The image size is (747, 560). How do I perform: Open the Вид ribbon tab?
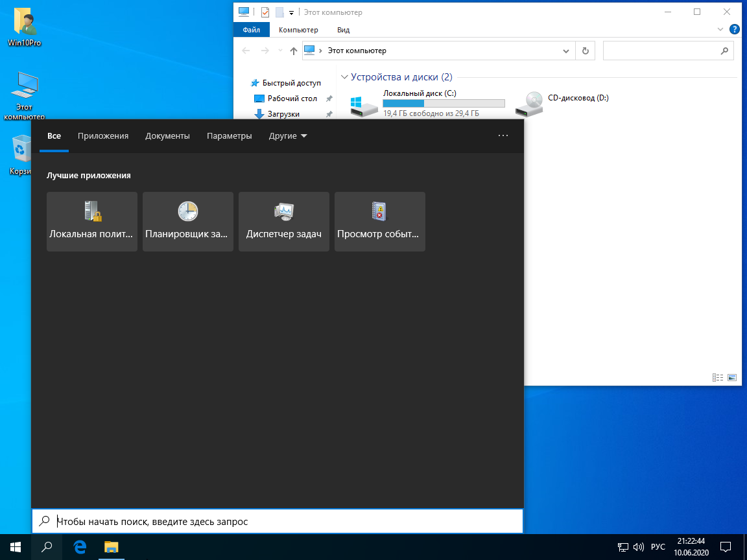pos(344,30)
